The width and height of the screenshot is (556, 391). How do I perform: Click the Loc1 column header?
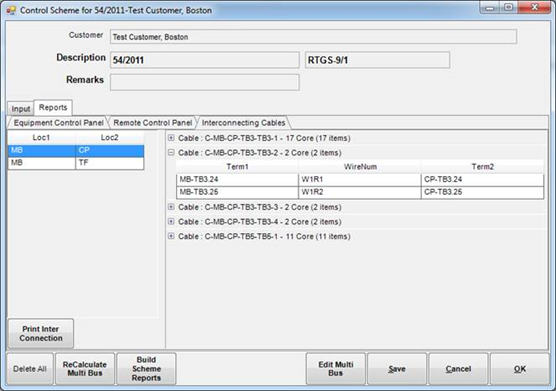tap(41, 138)
